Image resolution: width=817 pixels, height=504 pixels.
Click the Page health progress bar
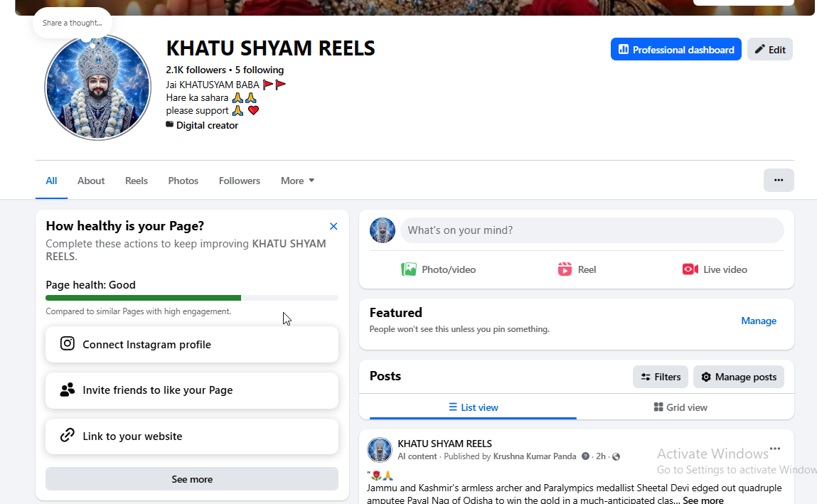(x=192, y=298)
